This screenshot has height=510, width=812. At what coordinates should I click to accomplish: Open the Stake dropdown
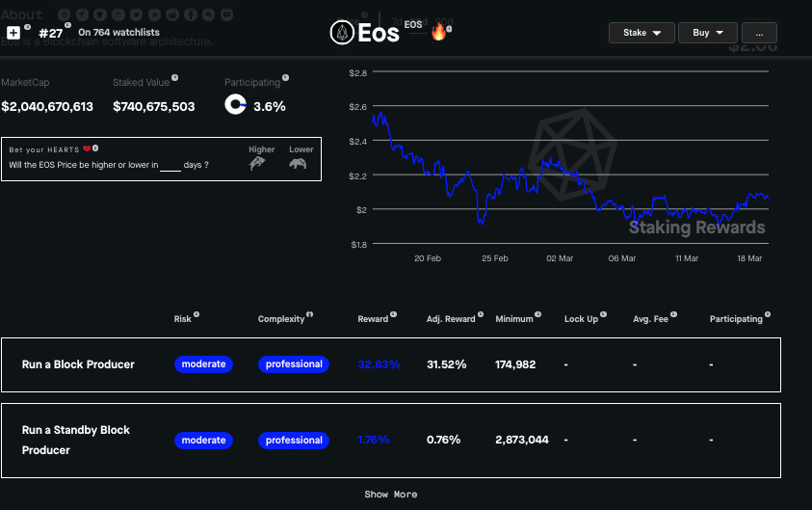[x=641, y=33]
